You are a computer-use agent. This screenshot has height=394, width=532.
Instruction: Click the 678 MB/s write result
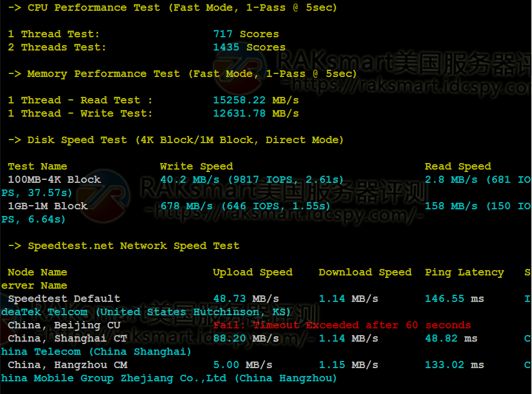[245, 206]
